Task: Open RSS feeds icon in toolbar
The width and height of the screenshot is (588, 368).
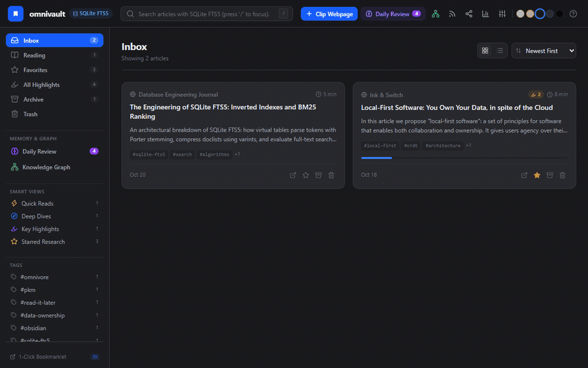Action: 452,14
